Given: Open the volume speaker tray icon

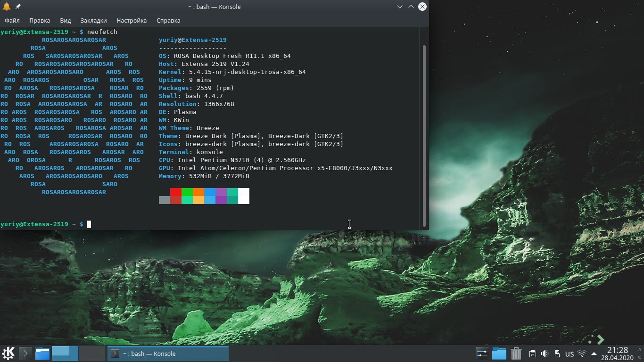Looking at the screenshot, I should 545,354.
